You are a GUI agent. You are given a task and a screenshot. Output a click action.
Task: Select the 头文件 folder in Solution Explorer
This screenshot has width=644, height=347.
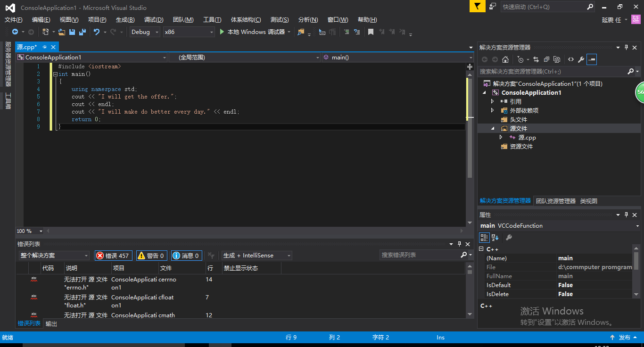518,119
